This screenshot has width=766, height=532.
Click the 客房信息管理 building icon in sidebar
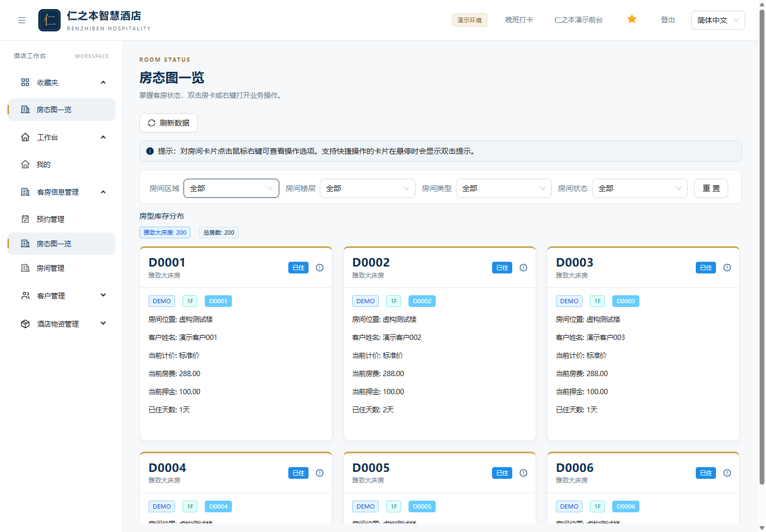click(x=25, y=192)
